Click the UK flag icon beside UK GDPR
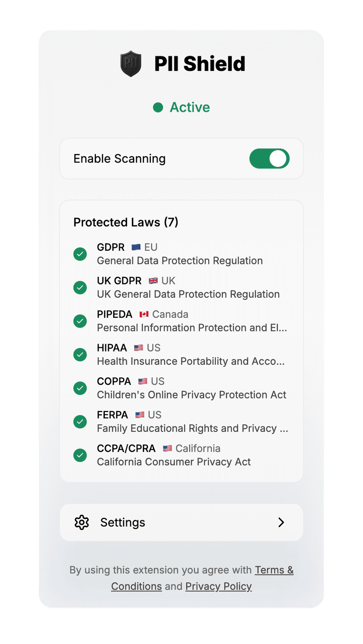The image size is (363, 644). tap(153, 281)
